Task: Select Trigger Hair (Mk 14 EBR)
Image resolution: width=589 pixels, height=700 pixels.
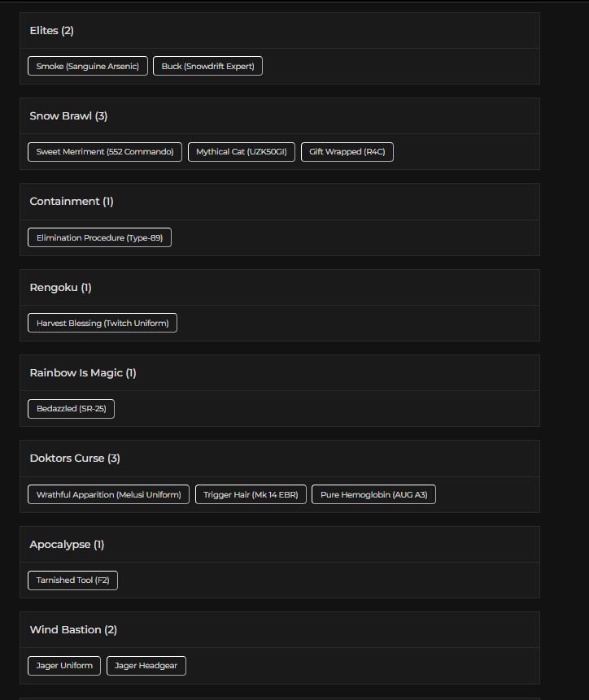Action: coord(251,494)
